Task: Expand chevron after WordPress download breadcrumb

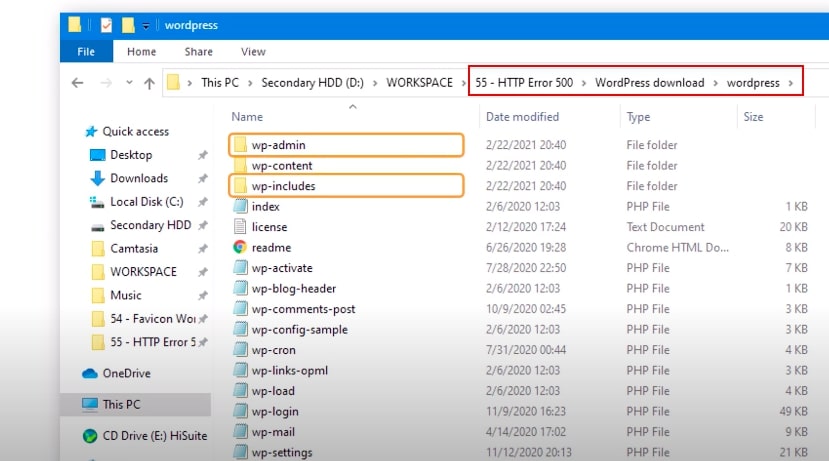Action: (x=715, y=83)
